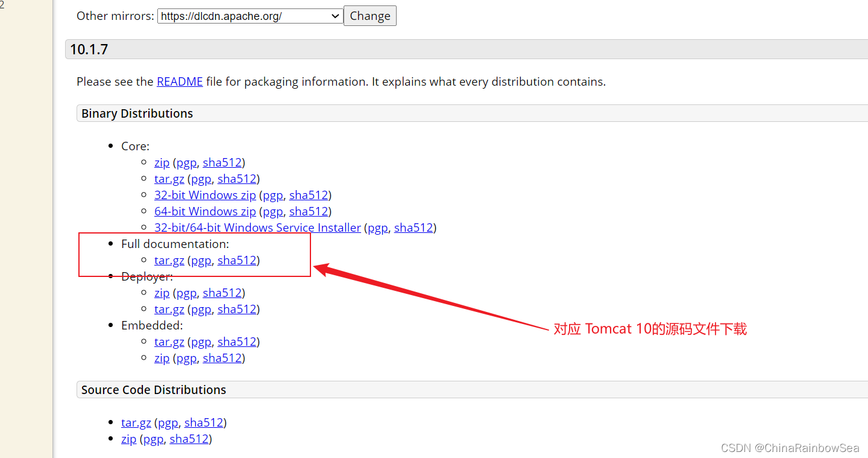Screen dimensions: 868x458
Task: Open pgp signature for Deployer tar.gz
Action: [201, 309]
